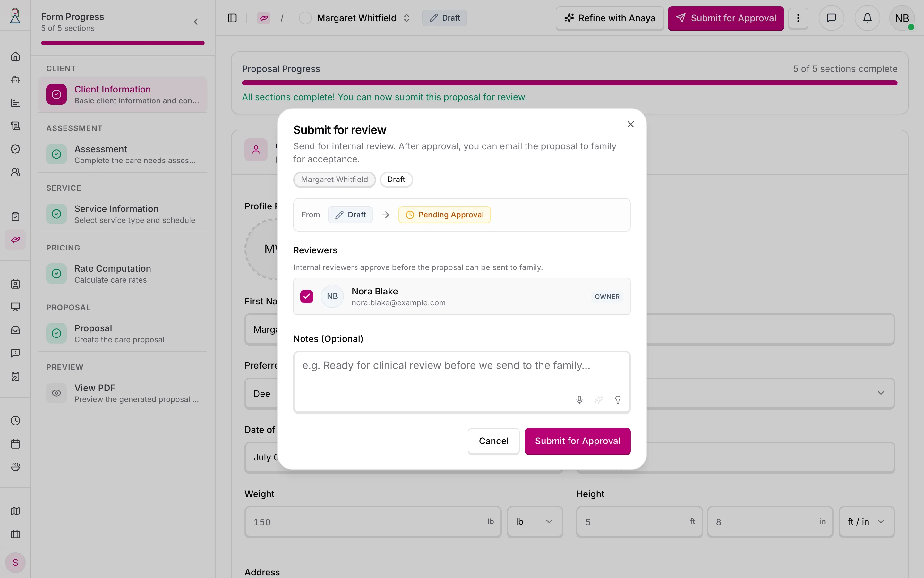This screenshot has height=578, width=924.
Task: Uncheck the Nora Blake reviewer checkbox
Action: pyautogui.click(x=307, y=296)
